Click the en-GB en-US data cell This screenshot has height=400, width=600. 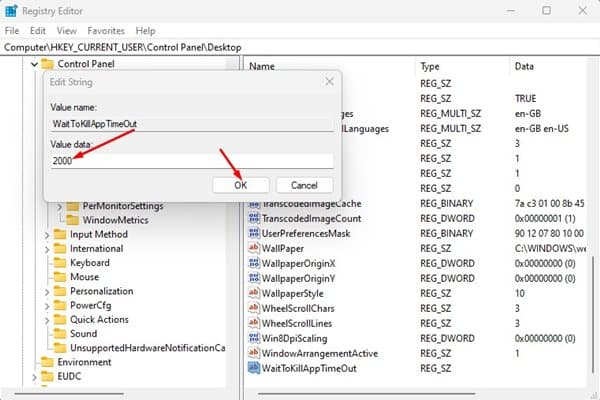click(x=541, y=129)
